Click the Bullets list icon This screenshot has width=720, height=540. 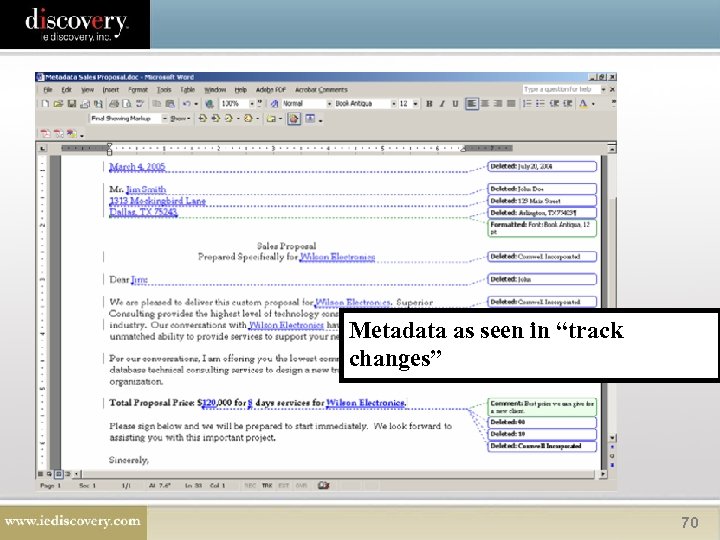click(540, 104)
